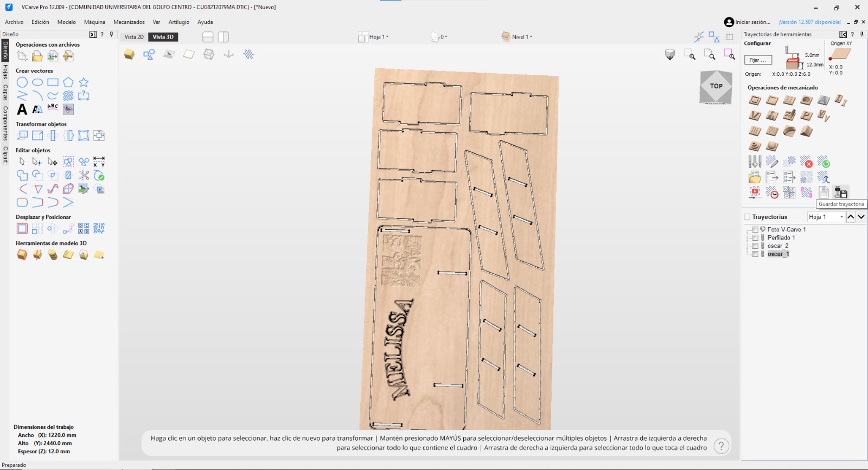Move the toolpath up with the up arrow
The width and height of the screenshot is (868, 470).
(x=851, y=217)
